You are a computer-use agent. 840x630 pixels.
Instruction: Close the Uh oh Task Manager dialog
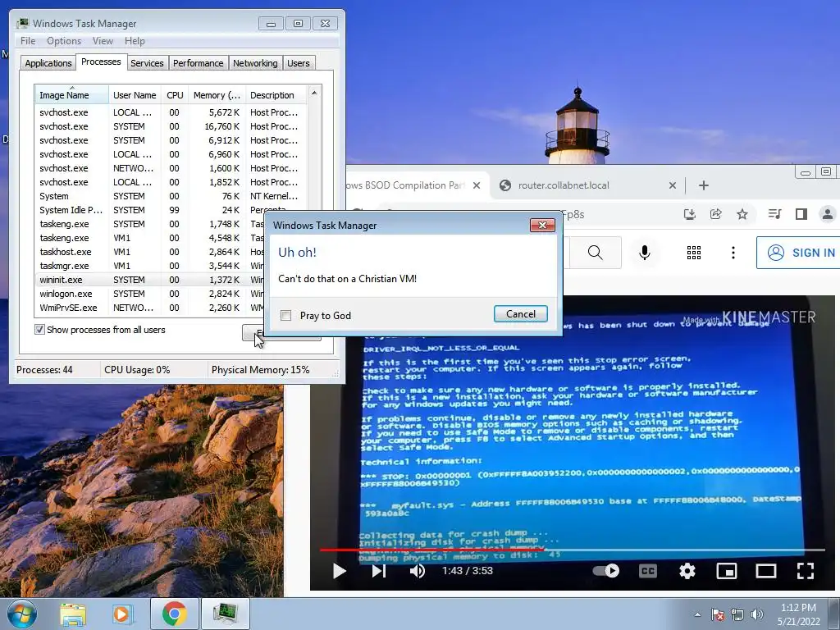click(542, 225)
